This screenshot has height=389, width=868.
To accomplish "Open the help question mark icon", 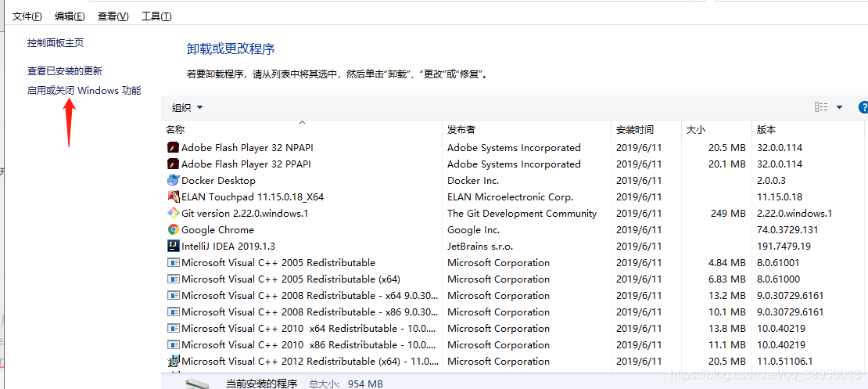I will (x=863, y=107).
